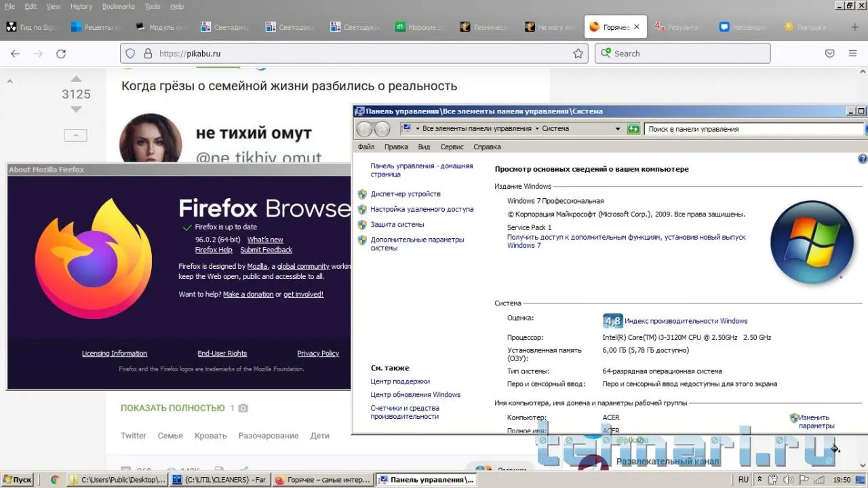Click the shield icon beside Диспетчер устройств
Viewport: 868px width, 488px height.
[362, 194]
